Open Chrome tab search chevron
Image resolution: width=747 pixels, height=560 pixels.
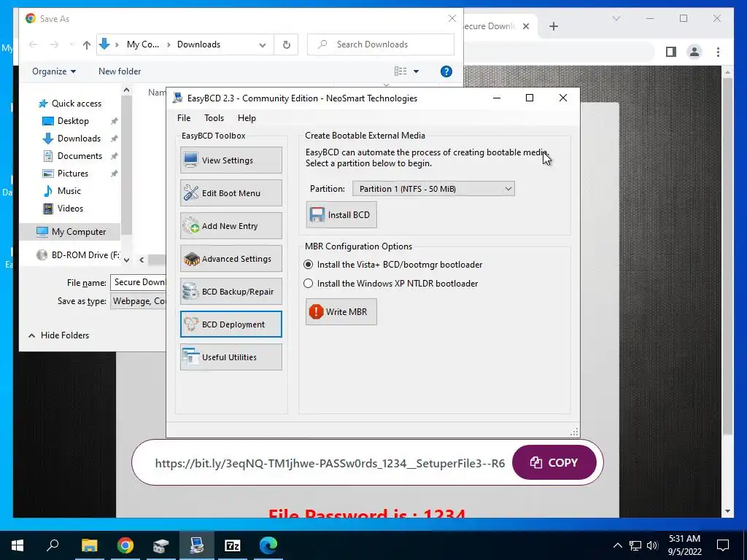pos(616,18)
